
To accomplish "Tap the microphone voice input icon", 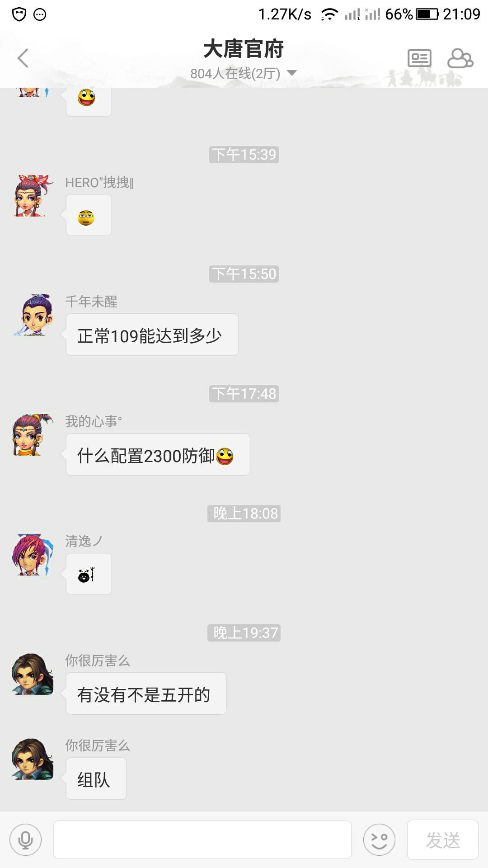I will pos(26,840).
